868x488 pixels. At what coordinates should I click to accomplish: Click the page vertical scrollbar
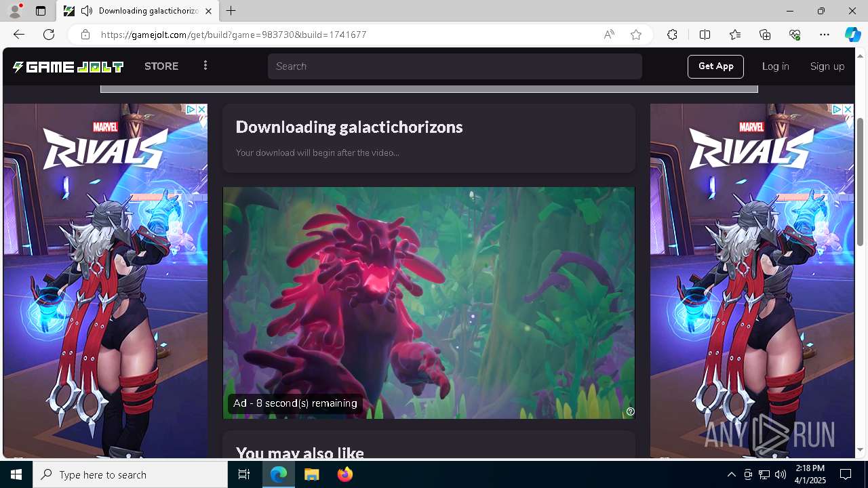click(861, 182)
